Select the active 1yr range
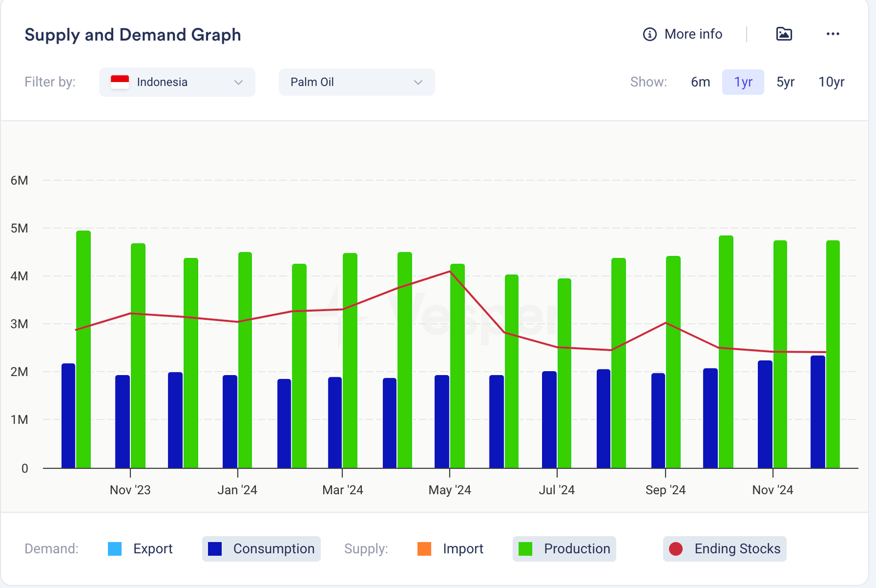Screen dimensions: 876x588 pyautogui.click(x=743, y=82)
